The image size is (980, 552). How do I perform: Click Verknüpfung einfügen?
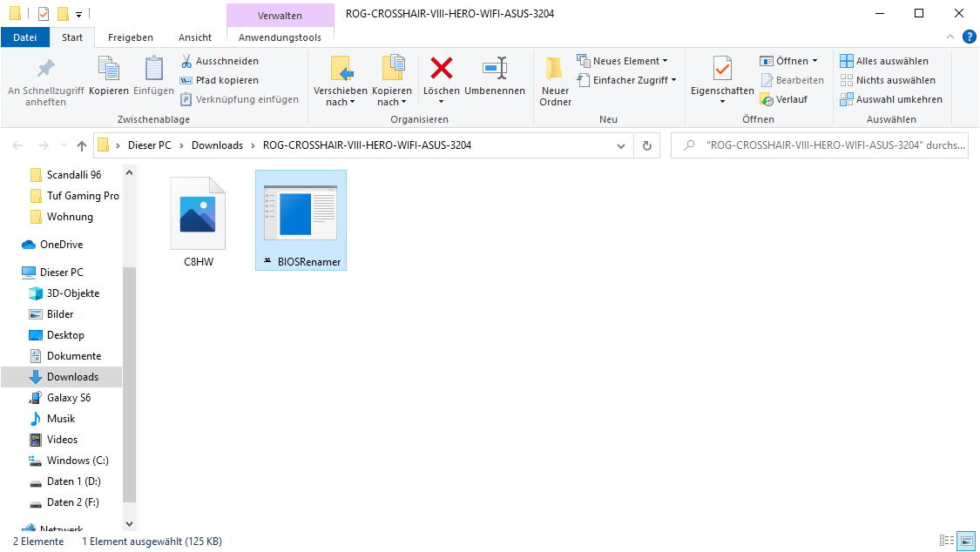coord(240,99)
